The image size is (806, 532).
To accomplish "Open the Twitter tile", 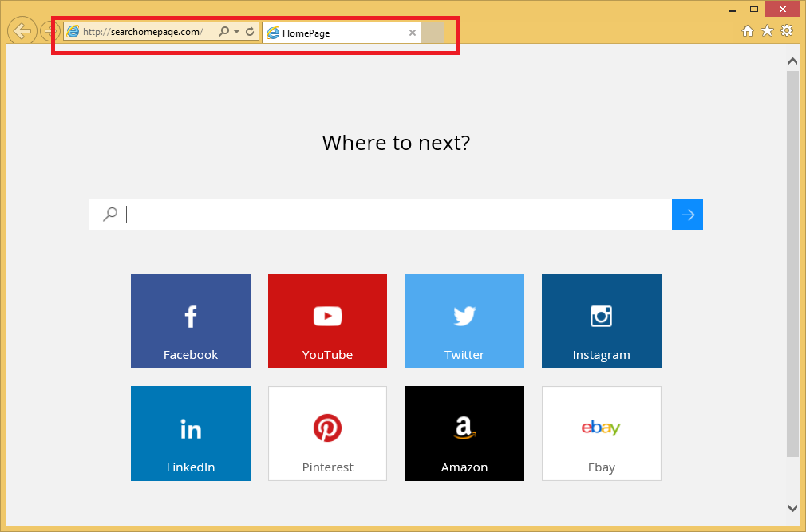I will click(464, 321).
